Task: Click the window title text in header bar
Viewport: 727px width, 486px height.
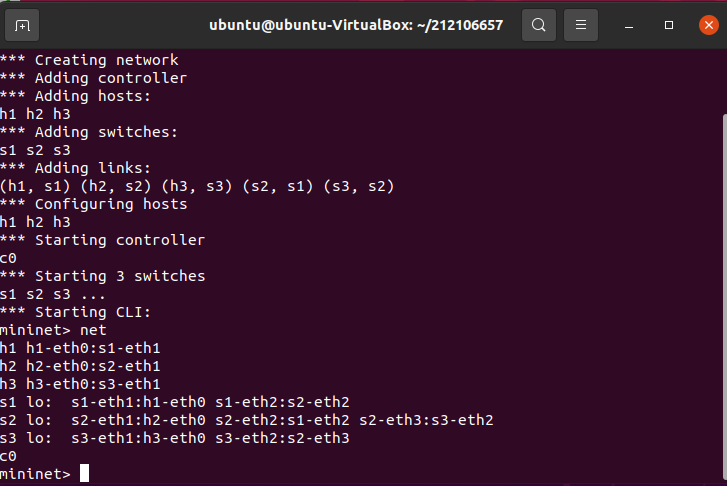Action: tap(356, 24)
